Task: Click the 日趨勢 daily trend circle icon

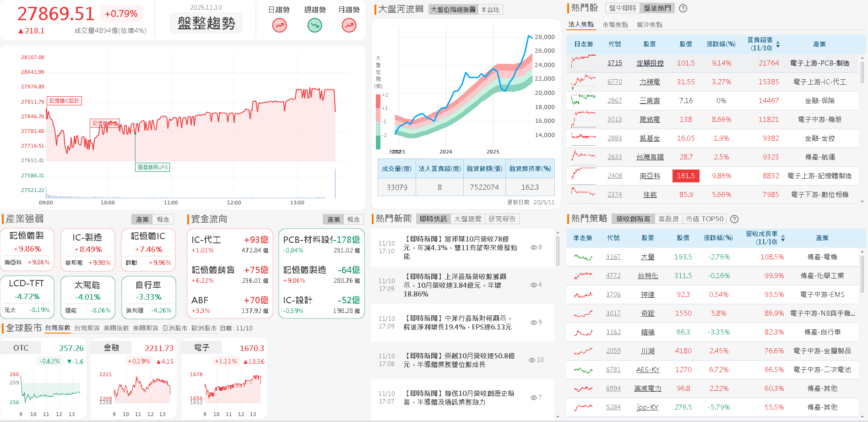Action: (279, 25)
